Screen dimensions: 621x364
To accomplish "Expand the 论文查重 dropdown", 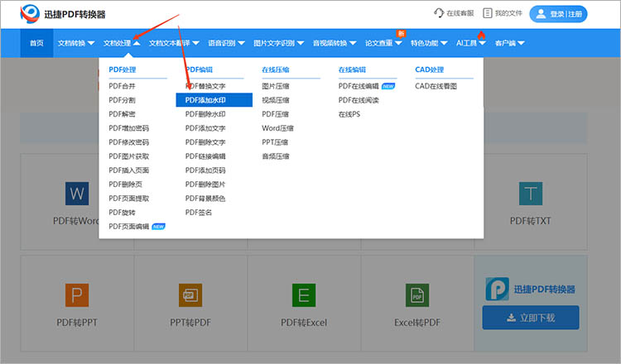I will tap(383, 43).
